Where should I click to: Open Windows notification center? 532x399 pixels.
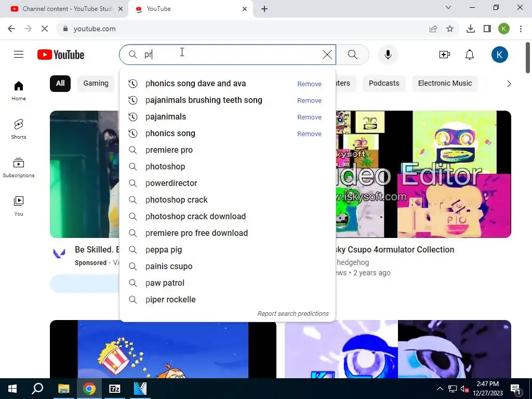click(515, 389)
